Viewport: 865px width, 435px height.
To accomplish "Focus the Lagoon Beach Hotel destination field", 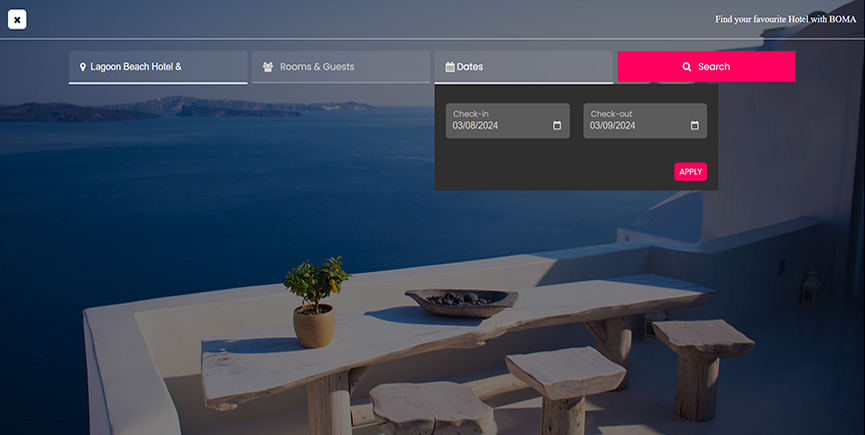I will click(160, 67).
